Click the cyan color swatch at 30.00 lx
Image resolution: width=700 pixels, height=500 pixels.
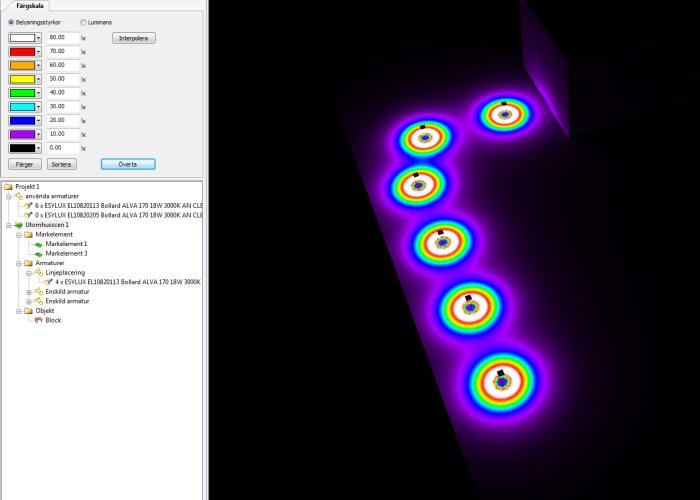pos(22,107)
